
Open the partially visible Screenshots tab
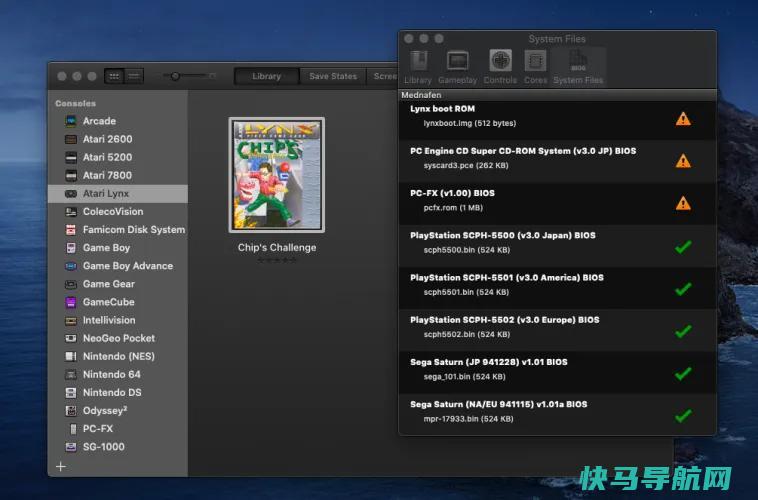[384, 76]
